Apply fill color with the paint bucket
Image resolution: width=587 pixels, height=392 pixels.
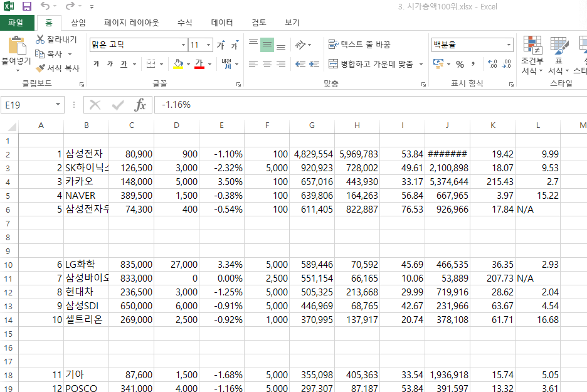pyautogui.click(x=179, y=64)
